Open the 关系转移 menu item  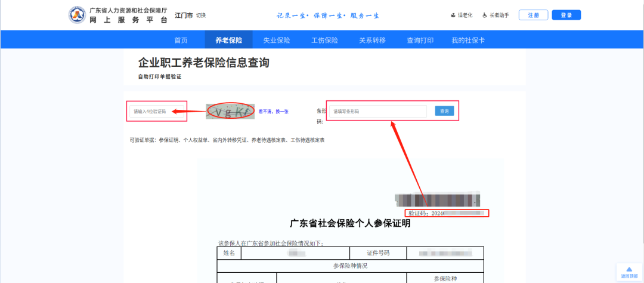[372, 40]
